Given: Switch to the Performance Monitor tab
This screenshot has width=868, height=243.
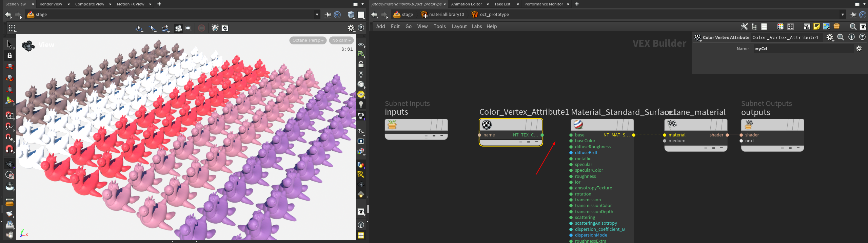Looking at the screenshot, I should [x=544, y=4].
